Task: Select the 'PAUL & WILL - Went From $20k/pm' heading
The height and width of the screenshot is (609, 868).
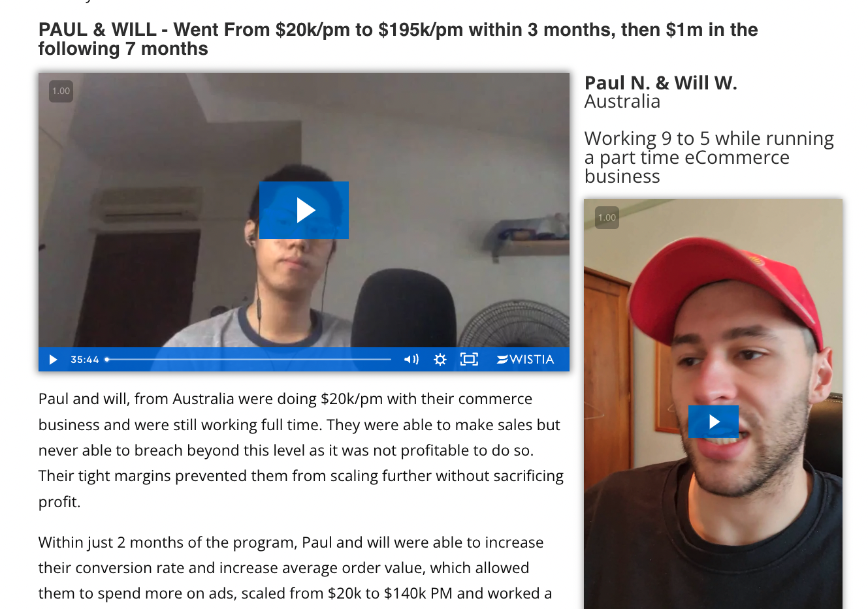Action: [398, 39]
